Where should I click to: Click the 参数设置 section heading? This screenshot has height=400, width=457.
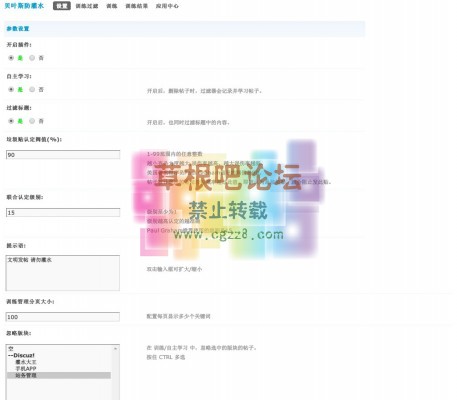(x=18, y=29)
